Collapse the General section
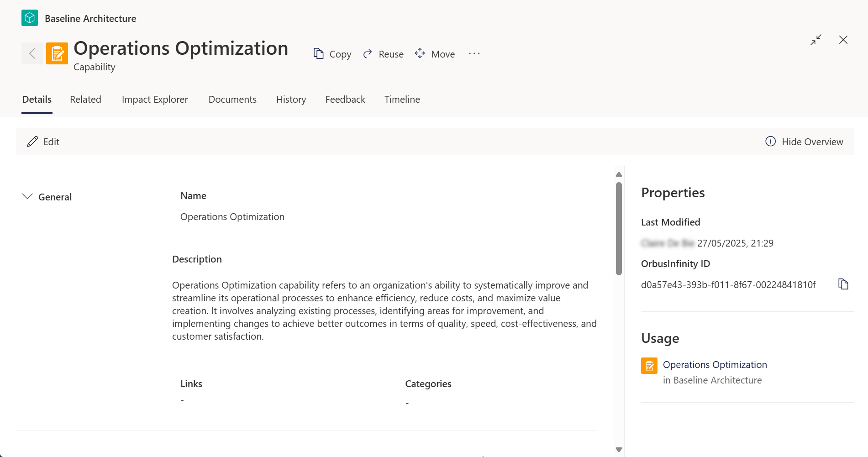This screenshot has width=868, height=457. click(x=27, y=196)
